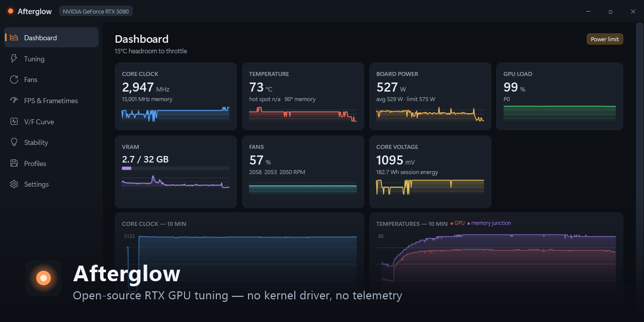Select the Board Power card sparkline
Viewport: 644px width, 322px height.
click(x=430, y=115)
